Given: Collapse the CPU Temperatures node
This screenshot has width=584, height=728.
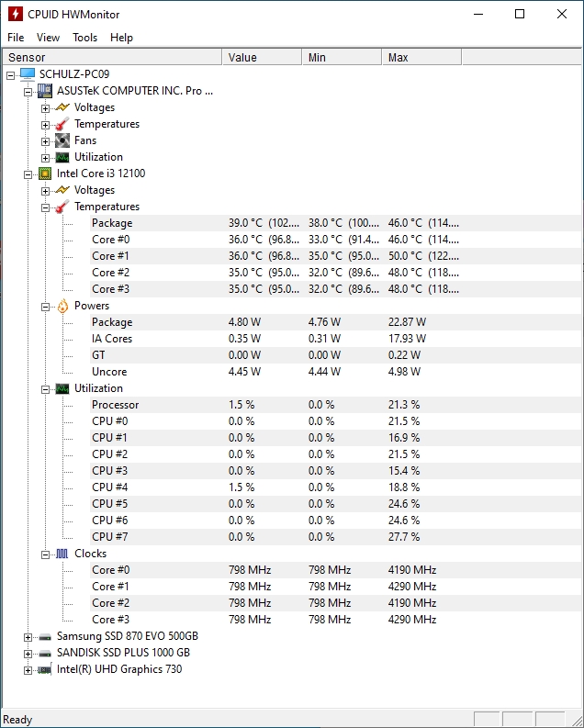Looking at the screenshot, I should (45, 207).
